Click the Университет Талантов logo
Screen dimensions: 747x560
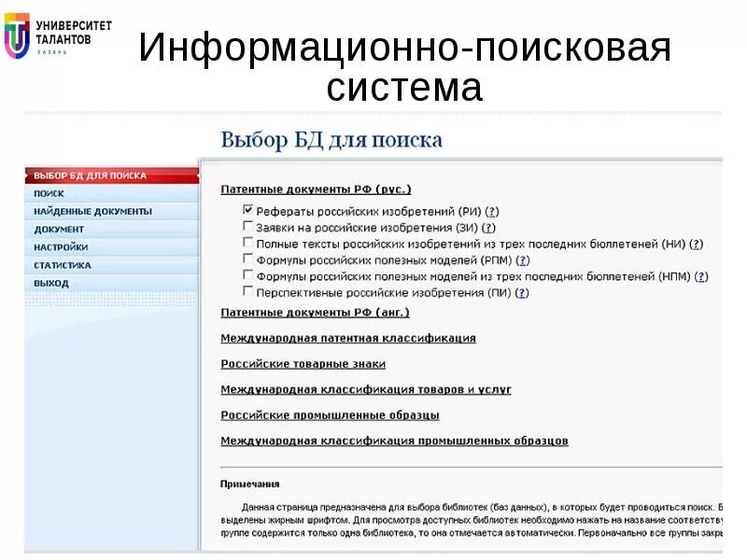[x=58, y=36]
